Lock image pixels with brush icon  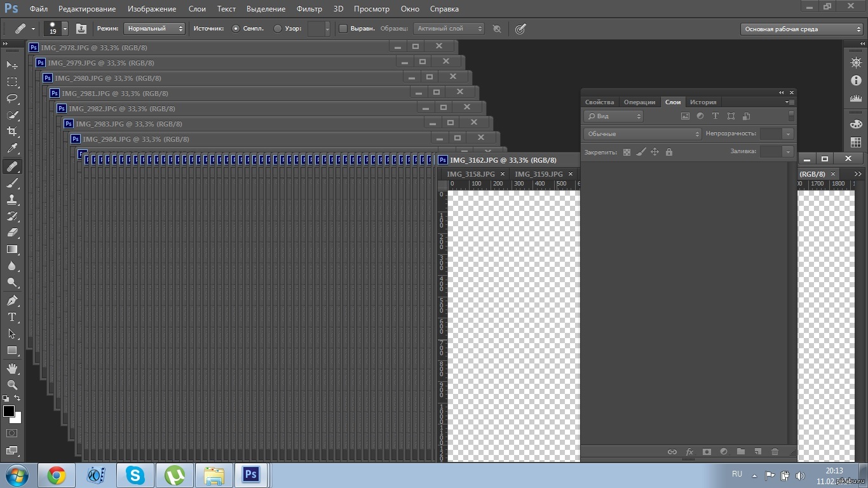pyautogui.click(x=641, y=152)
